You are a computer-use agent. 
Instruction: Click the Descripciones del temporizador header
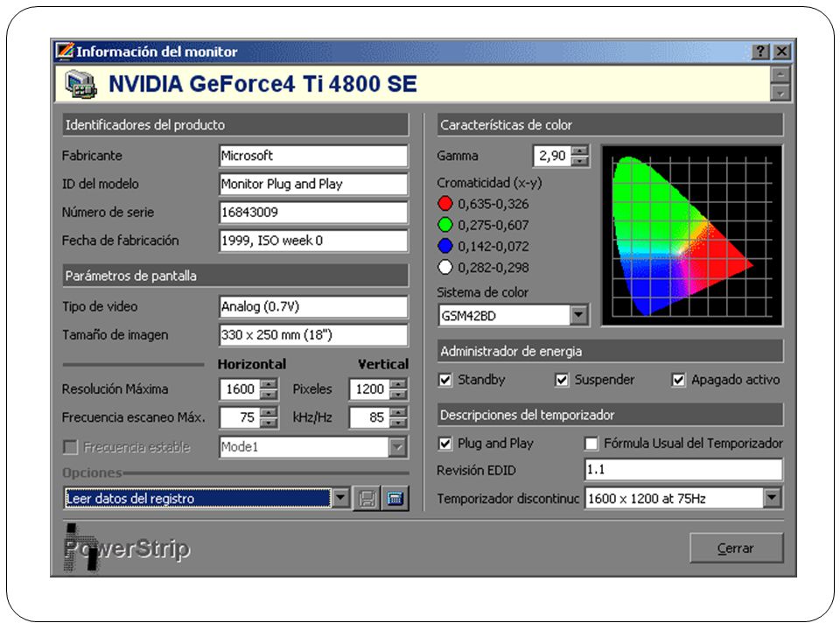610,415
